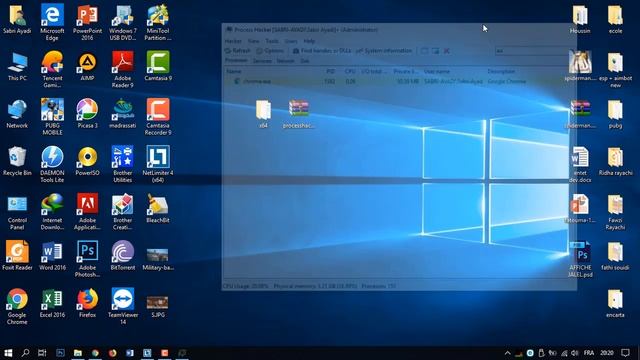640x360 pixels.
Task: Open the Control Panel shortcut
Action: click(x=17, y=212)
